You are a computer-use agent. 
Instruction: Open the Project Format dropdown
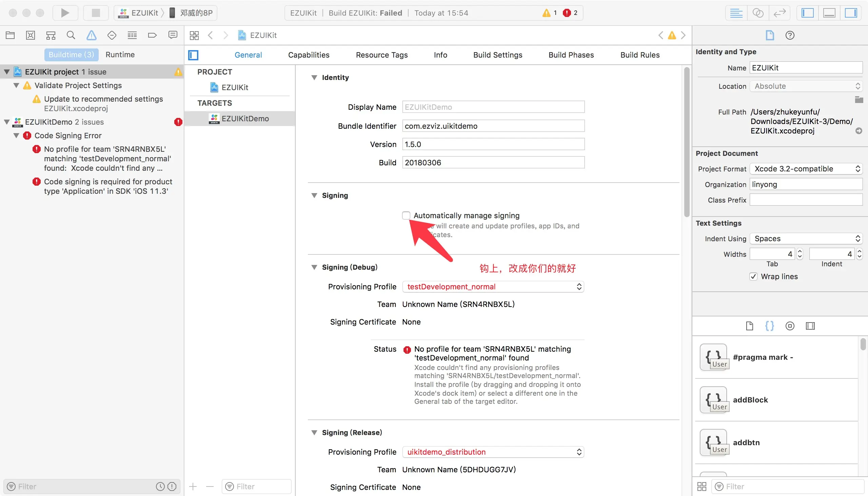[x=806, y=169]
